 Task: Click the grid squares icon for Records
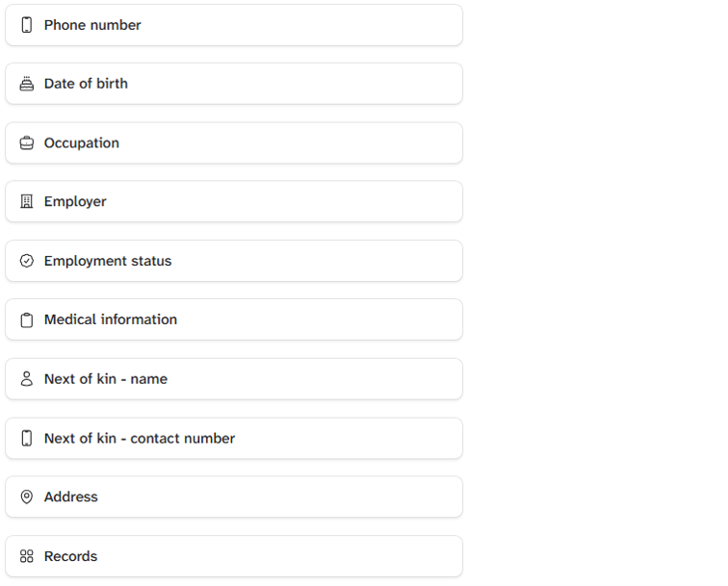27,556
